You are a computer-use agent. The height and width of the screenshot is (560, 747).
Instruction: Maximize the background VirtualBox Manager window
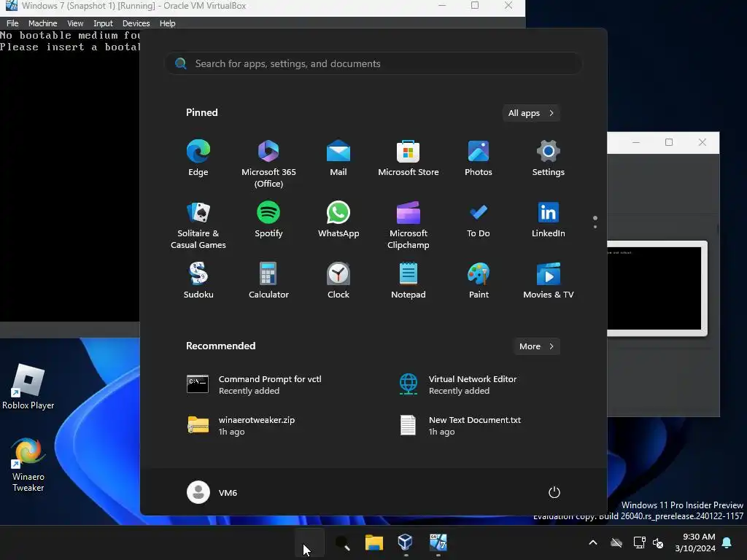coord(669,142)
